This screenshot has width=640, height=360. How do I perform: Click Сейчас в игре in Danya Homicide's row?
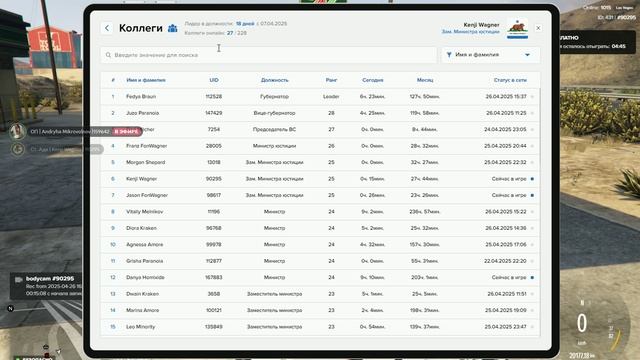[509, 278]
